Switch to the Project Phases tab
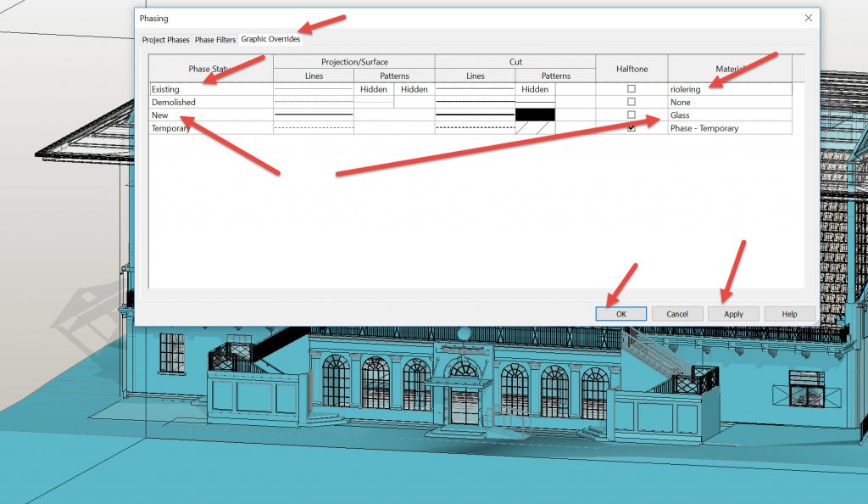The width and height of the screenshot is (868, 504). point(165,40)
